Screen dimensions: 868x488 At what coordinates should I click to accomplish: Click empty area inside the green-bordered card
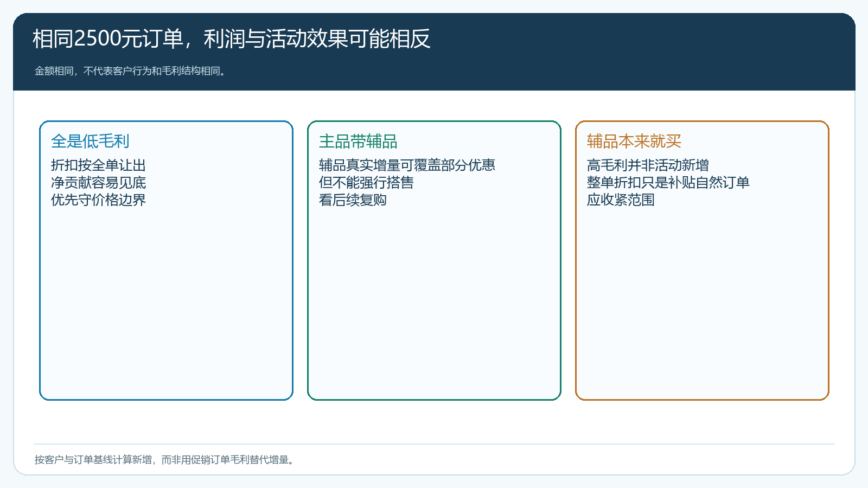[434, 304]
